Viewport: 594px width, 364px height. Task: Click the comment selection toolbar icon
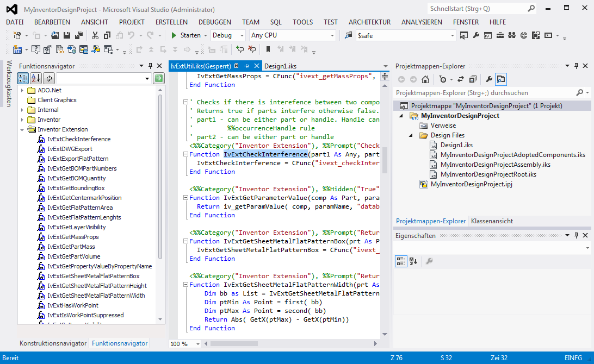(240, 49)
